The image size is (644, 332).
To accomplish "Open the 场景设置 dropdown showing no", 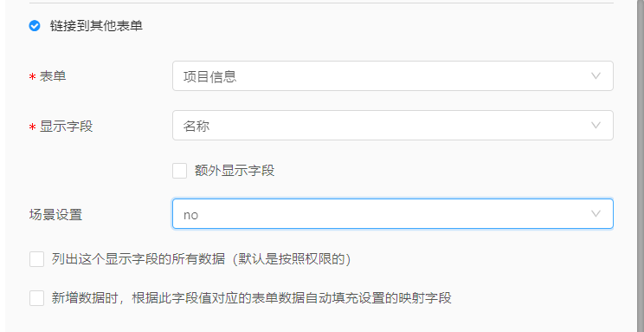I will click(393, 214).
